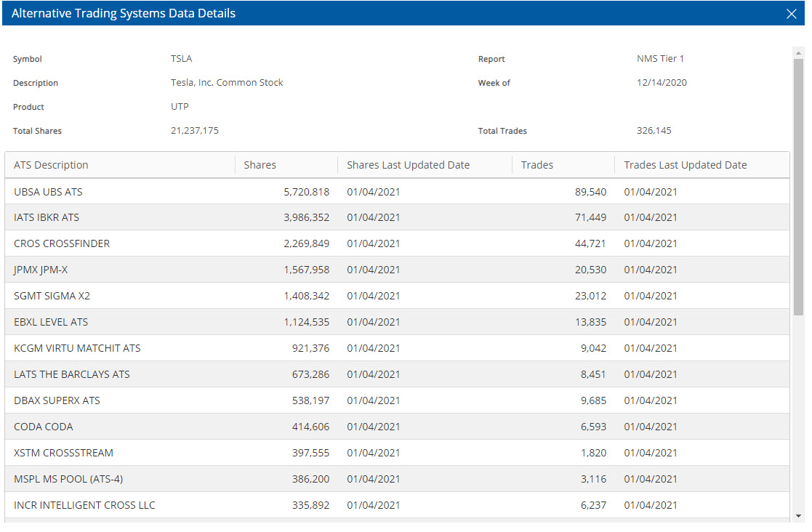The height and width of the screenshot is (532, 812).
Task: Click the trades value 1,820
Action: click(x=593, y=453)
